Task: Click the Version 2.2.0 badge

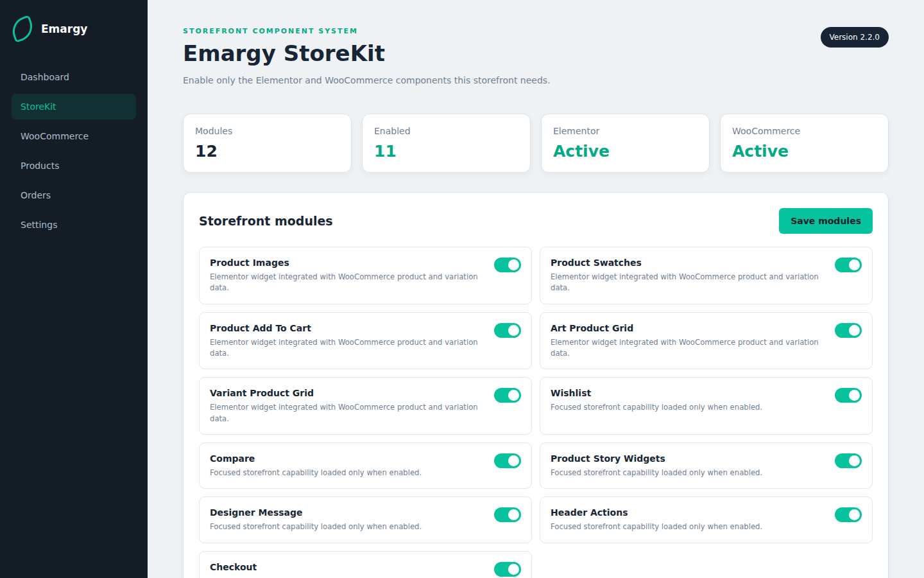Action: tap(854, 37)
